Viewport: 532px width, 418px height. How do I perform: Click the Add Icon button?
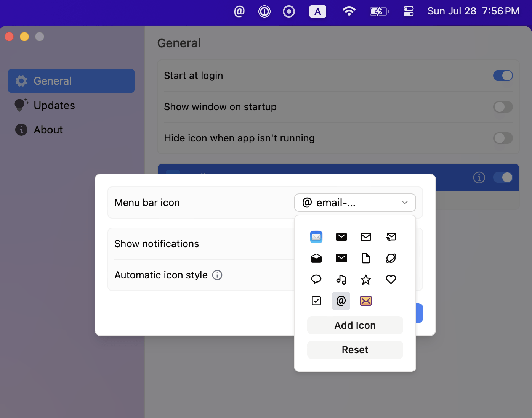(355, 325)
